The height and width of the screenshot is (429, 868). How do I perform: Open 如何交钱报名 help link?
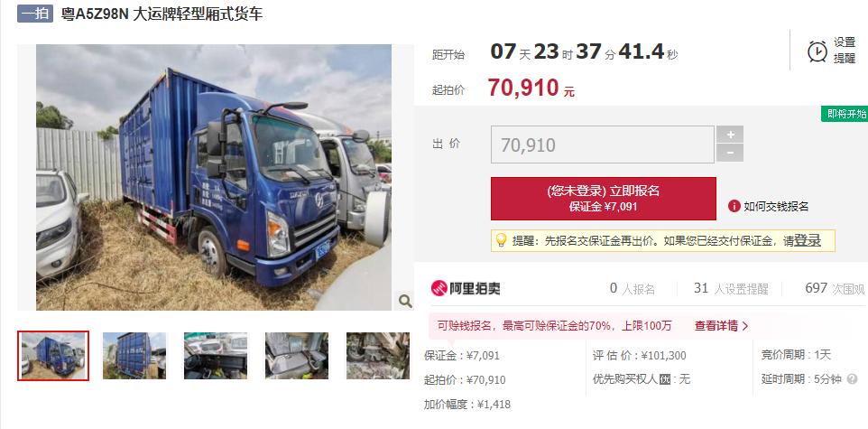coord(776,207)
